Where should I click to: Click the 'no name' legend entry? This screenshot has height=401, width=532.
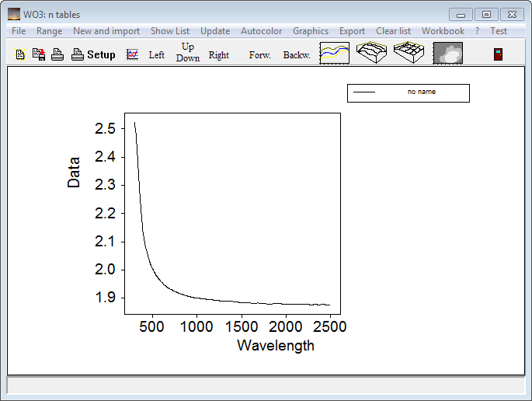[409, 92]
